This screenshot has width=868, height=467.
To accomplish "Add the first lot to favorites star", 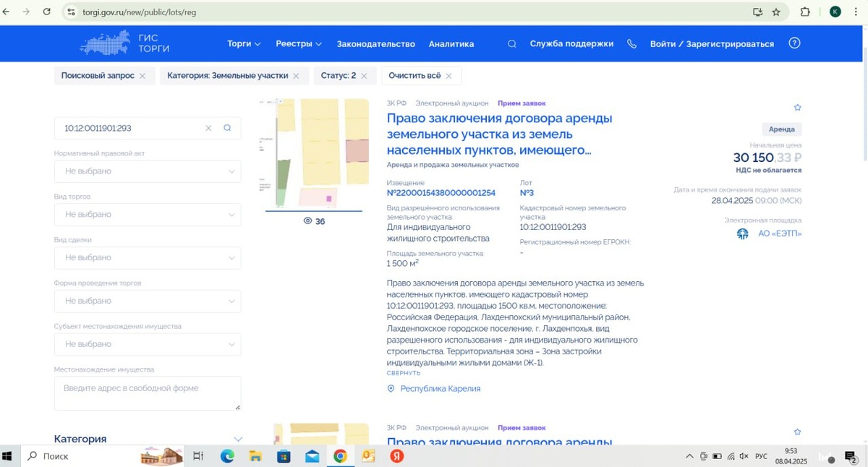I will coord(797,108).
